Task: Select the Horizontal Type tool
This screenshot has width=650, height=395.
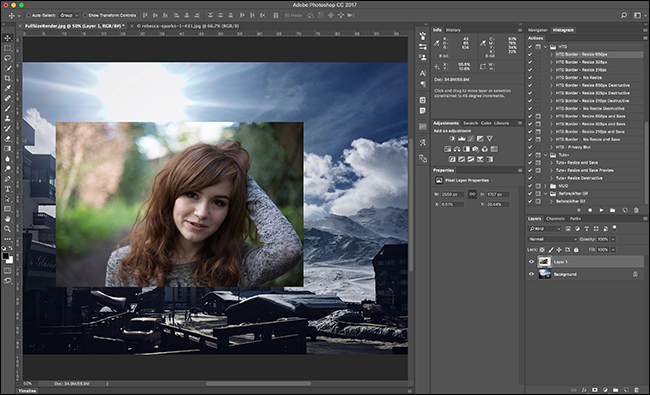Action: coord(7,189)
